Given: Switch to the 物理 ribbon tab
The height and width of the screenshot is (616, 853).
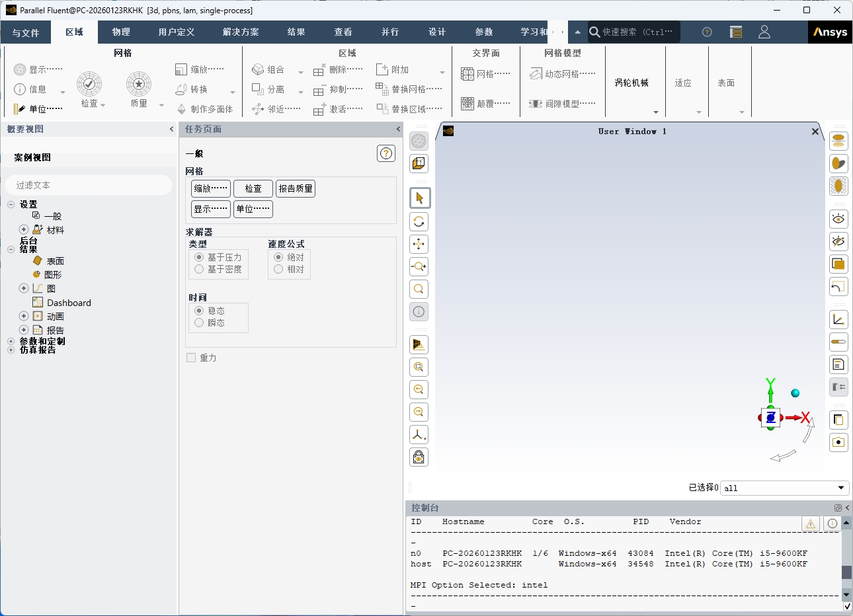Looking at the screenshot, I should click(x=120, y=32).
